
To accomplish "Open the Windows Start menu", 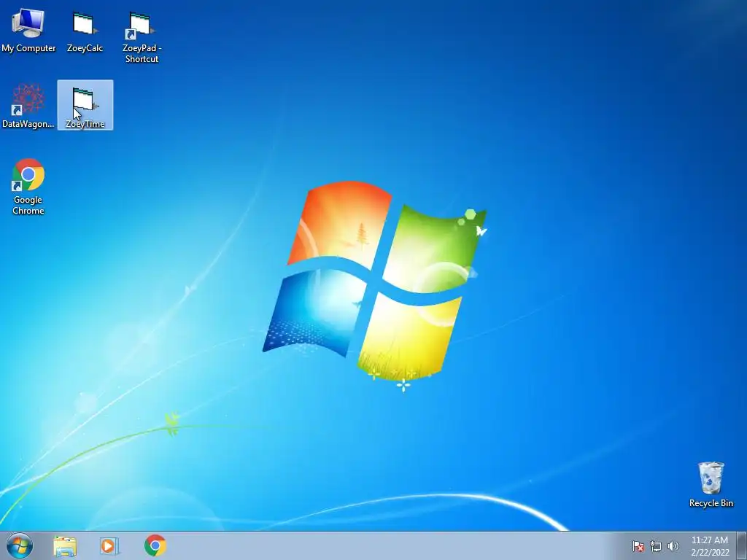I will tap(20, 545).
